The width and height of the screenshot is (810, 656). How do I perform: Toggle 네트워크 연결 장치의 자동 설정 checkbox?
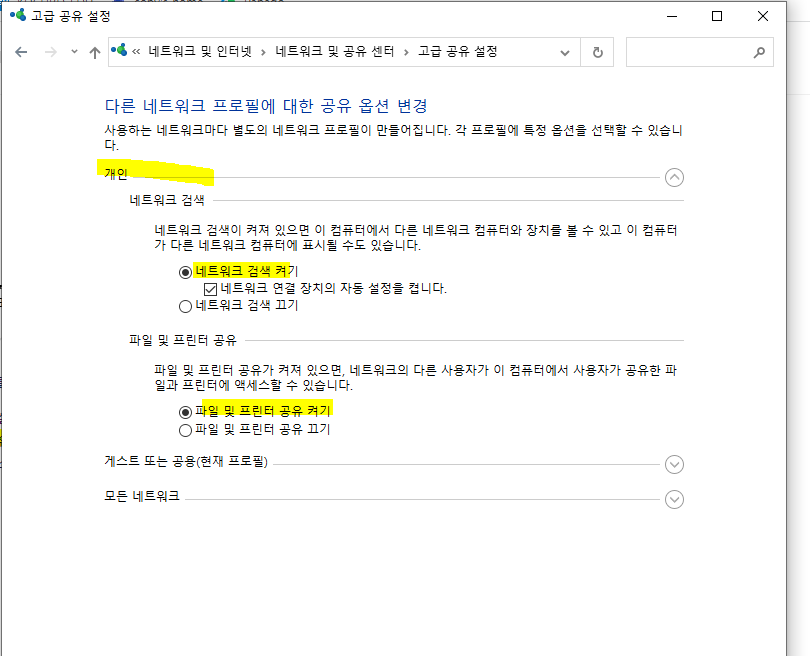210,289
